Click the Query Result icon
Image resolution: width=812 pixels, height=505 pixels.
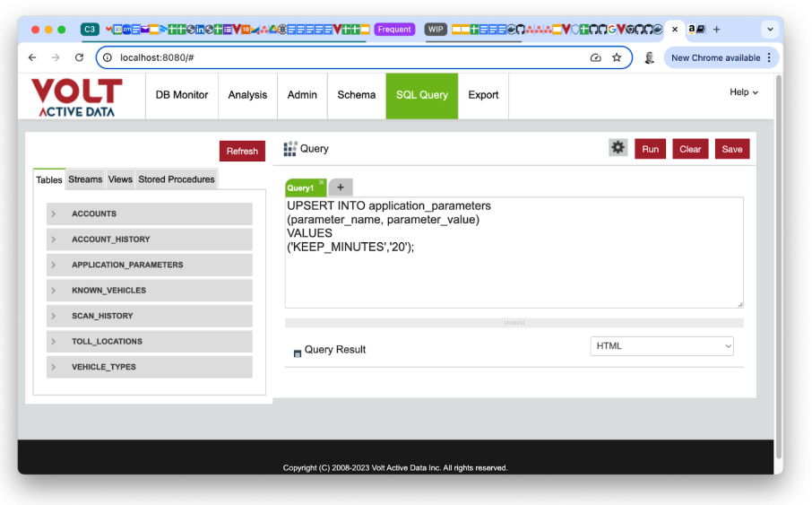point(298,353)
